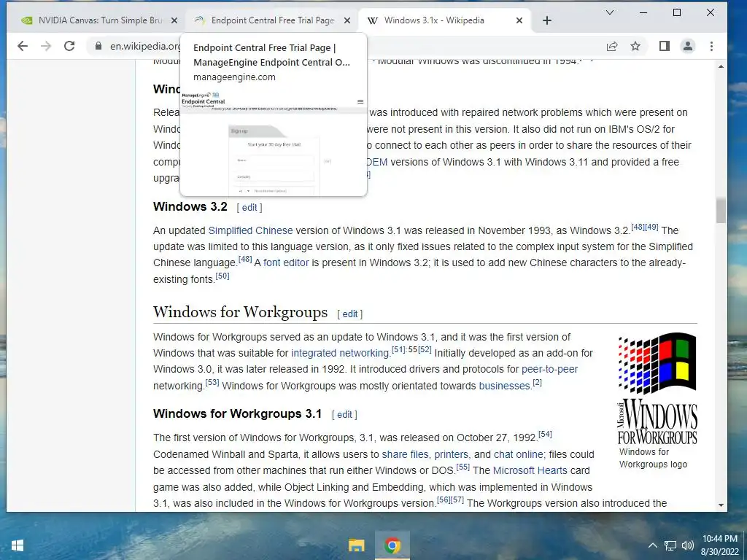747x560 pixels.
Task: Show hidden system tray icons
Action: [x=653, y=545]
